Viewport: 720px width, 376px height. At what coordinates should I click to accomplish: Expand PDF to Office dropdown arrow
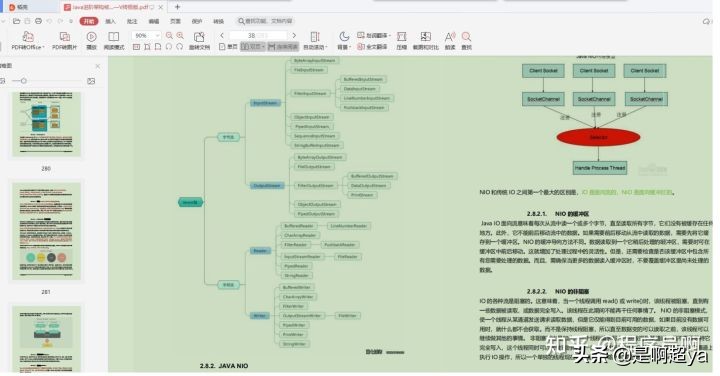[43, 48]
